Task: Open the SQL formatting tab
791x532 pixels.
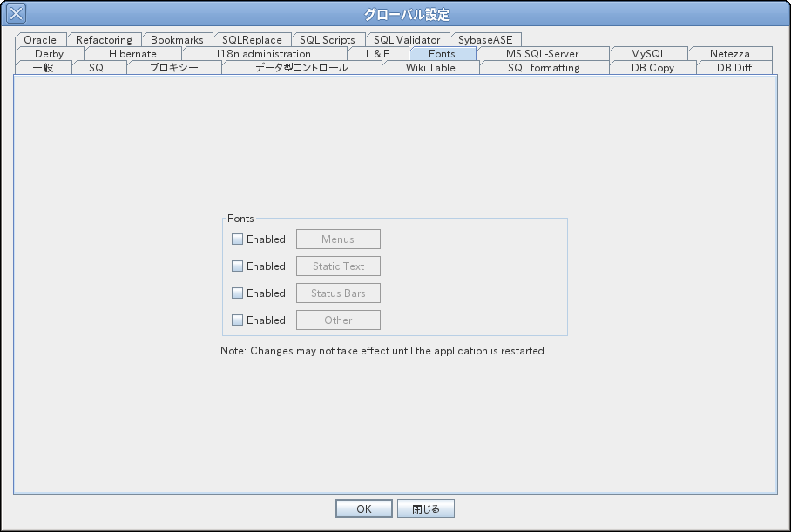Action: coord(544,68)
